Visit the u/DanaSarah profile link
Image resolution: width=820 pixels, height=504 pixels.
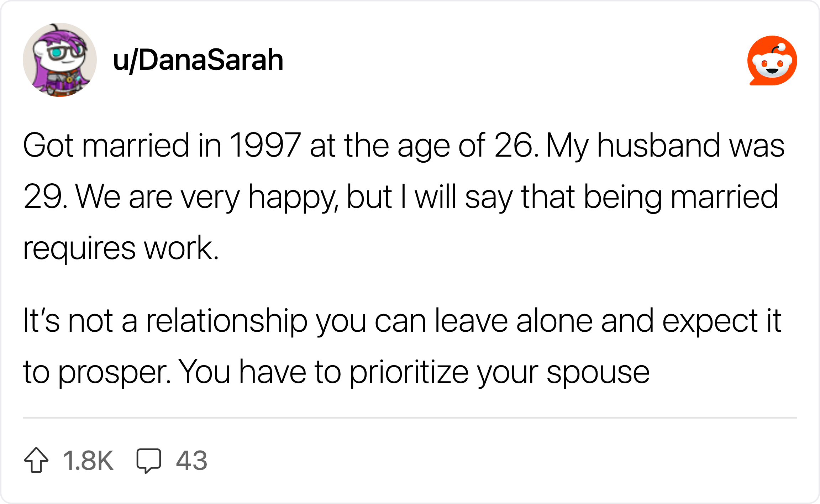pyautogui.click(x=198, y=60)
